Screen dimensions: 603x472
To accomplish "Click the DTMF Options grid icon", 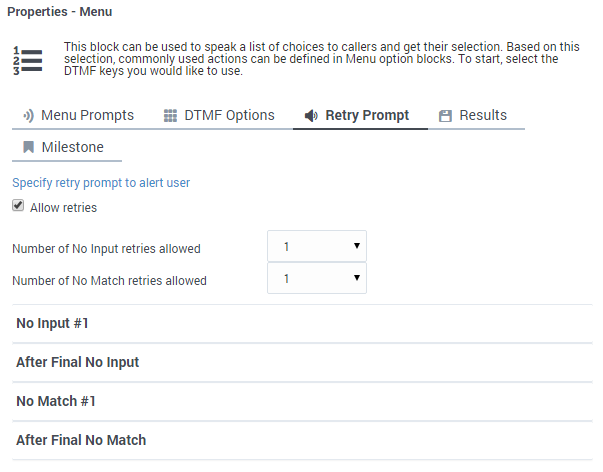I will point(171,116).
